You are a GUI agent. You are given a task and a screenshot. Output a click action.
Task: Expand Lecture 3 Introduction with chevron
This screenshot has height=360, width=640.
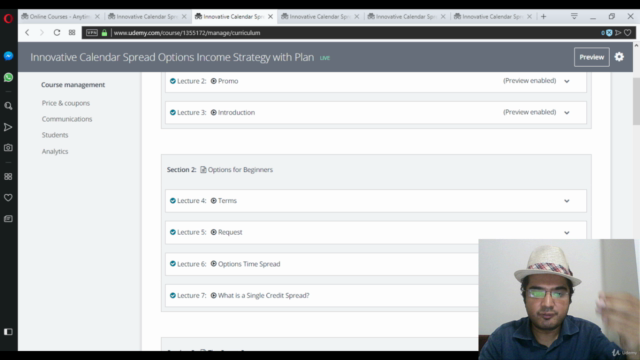pos(567,113)
